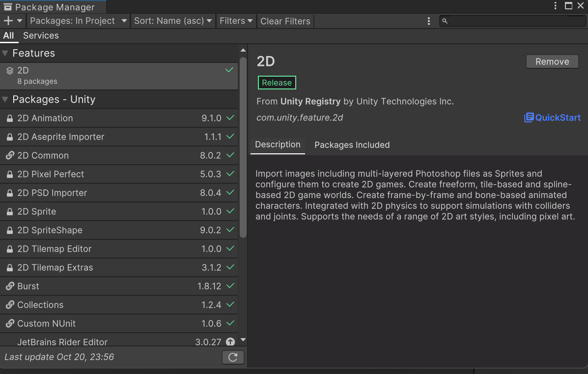
Task: Click link icon beside Custom NUnit
Action: (x=10, y=323)
